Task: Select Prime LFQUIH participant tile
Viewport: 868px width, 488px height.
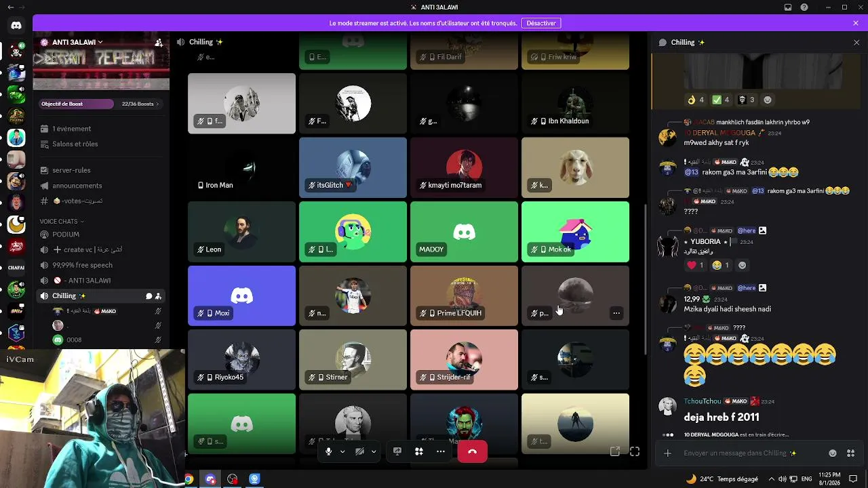Action: [x=464, y=296]
